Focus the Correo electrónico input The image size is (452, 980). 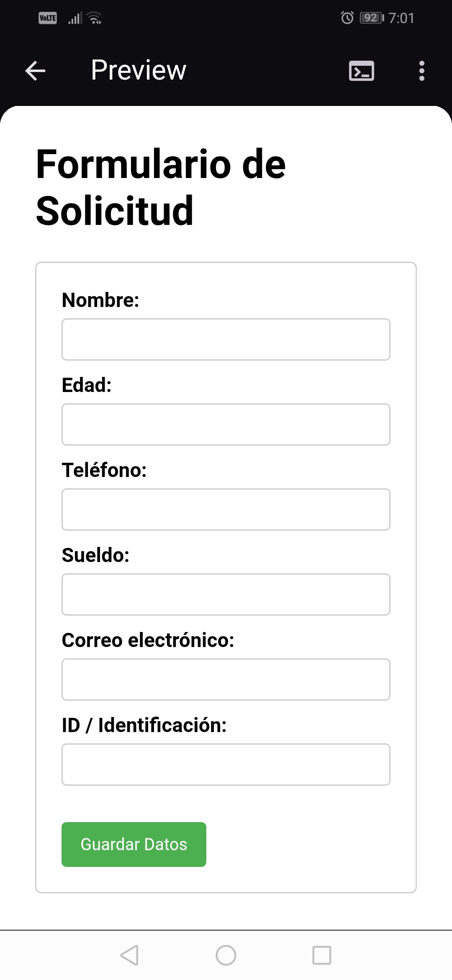click(x=226, y=679)
